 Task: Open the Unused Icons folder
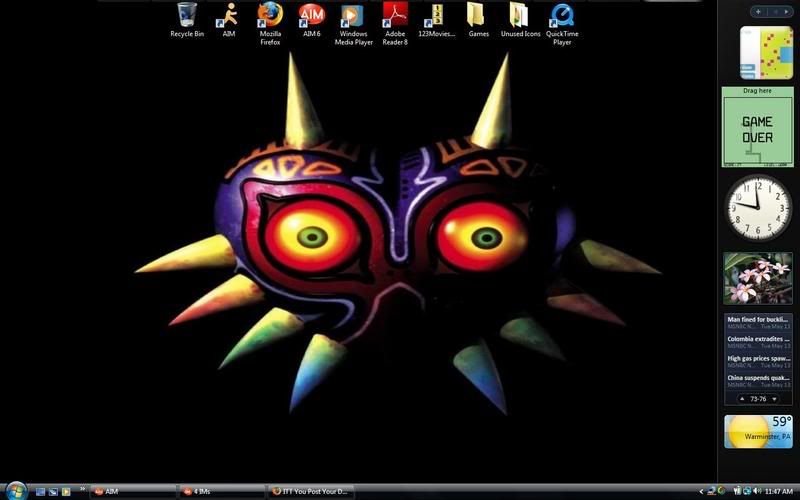point(520,20)
